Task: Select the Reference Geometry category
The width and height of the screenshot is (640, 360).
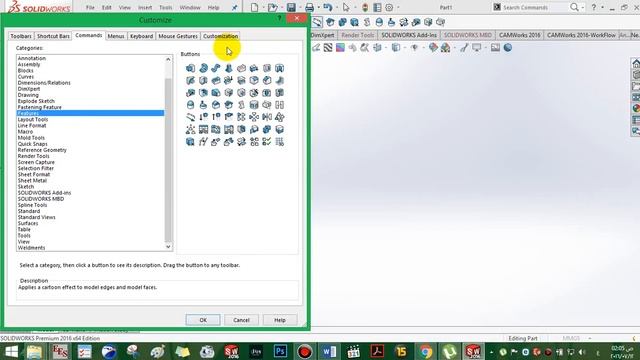Action: [x=90, y=150]
